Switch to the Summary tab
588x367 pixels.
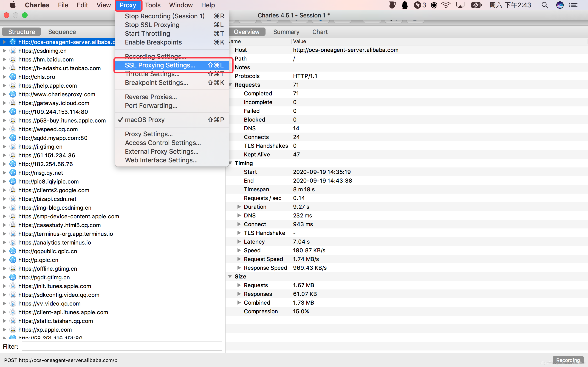coord(286,32)
